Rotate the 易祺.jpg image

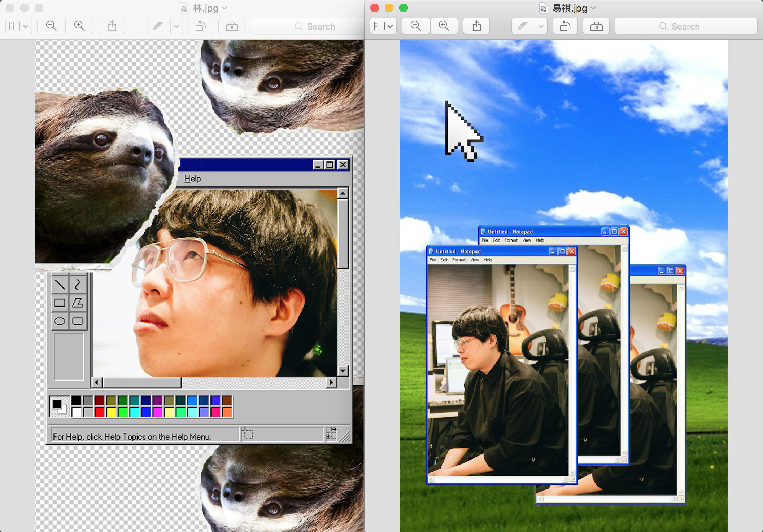(565, 26)
